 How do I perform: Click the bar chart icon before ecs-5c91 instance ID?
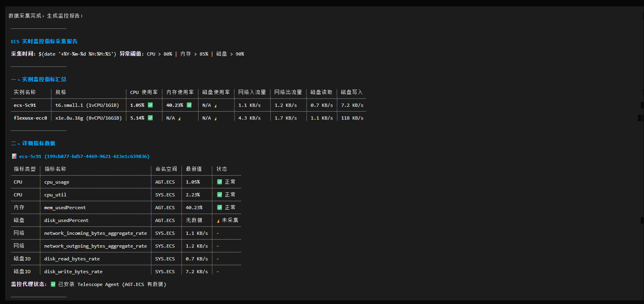click(14, 156)
